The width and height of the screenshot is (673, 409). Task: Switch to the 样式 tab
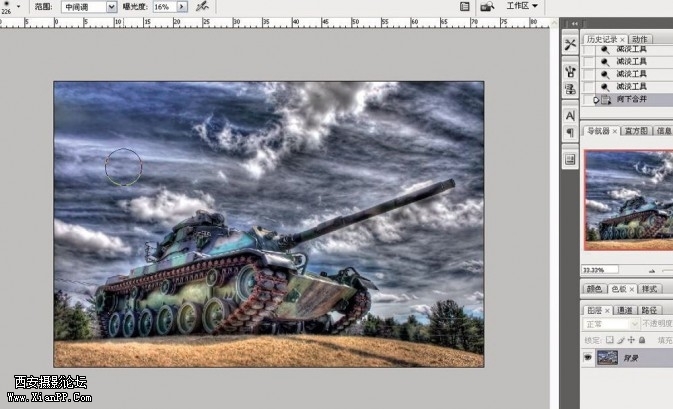tap(650, 289)
